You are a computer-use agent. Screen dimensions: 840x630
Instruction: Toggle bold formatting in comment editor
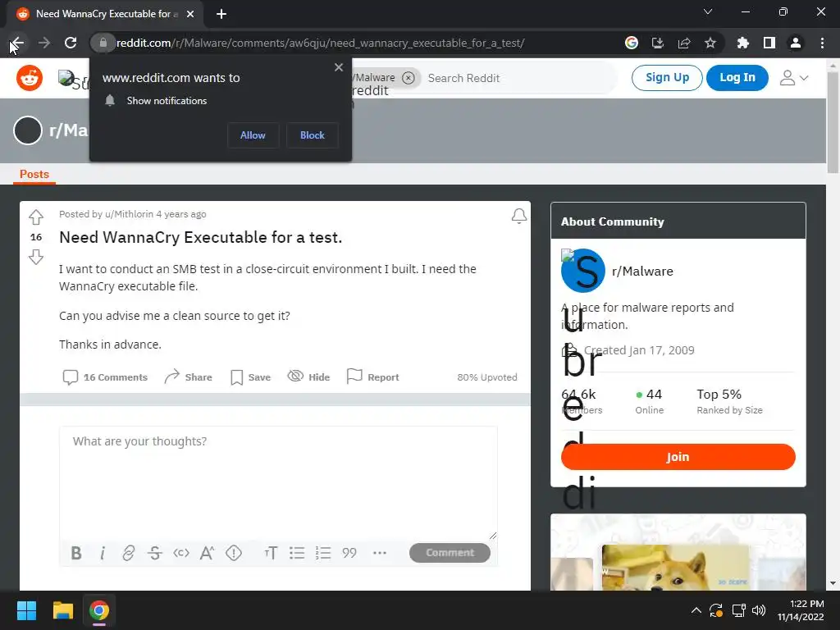click(76, 553)
